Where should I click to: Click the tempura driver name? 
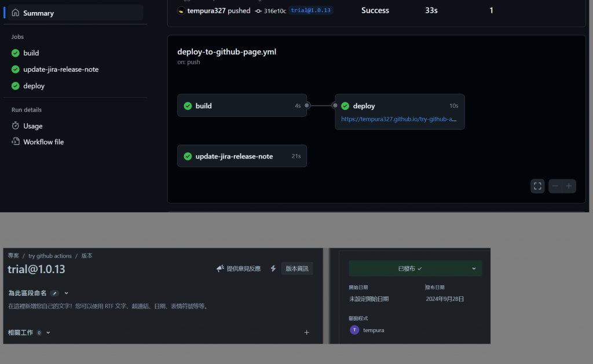coord(374,330)
